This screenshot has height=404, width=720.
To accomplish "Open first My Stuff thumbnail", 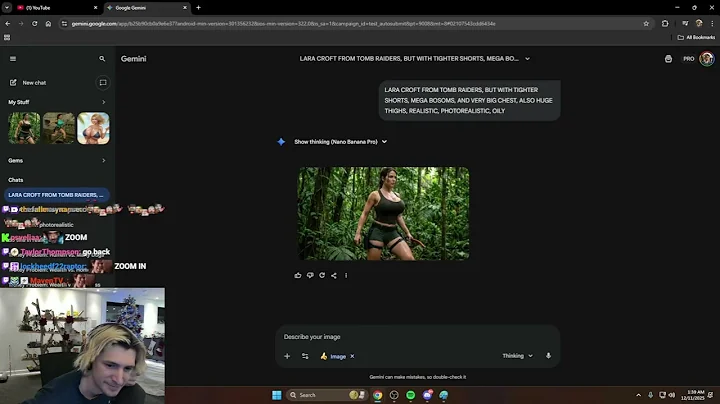I will pyautogui.click(x=24, y=128).
